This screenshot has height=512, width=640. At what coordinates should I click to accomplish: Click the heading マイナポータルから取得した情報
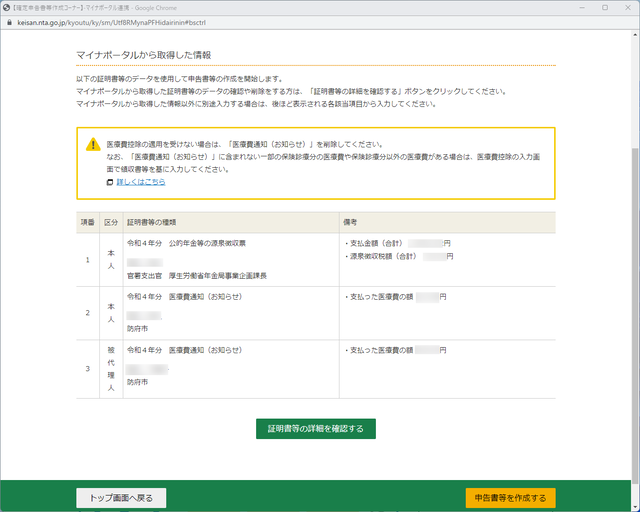[144, 55]
